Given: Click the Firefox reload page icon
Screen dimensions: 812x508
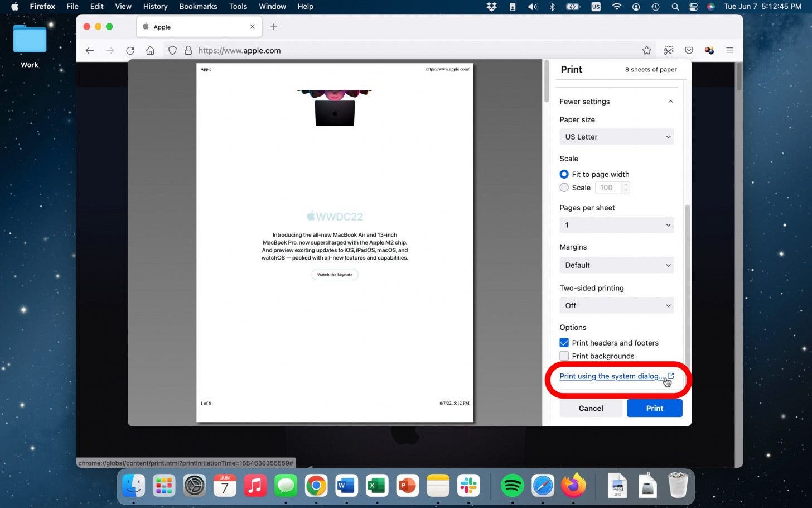Looking at the screenshot, I should pyautogui.click(x=130, y=50).
